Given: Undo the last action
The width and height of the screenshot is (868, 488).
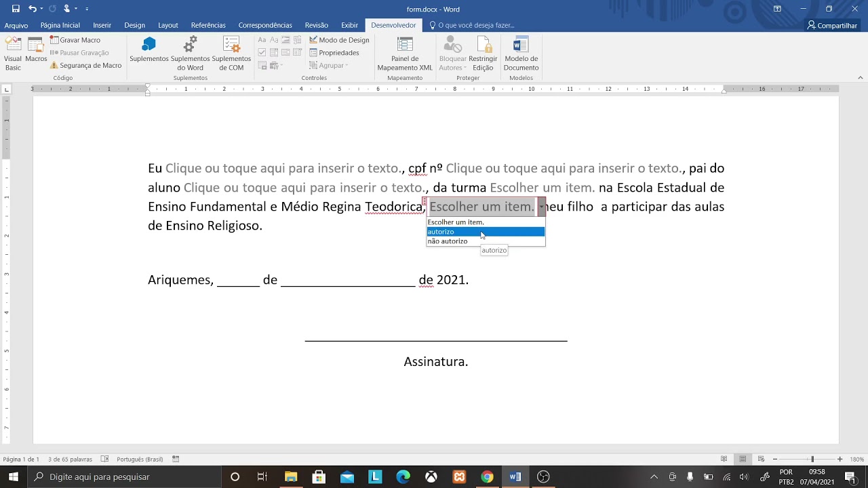Looking at the screenshot, I should [x=32, y=9].
